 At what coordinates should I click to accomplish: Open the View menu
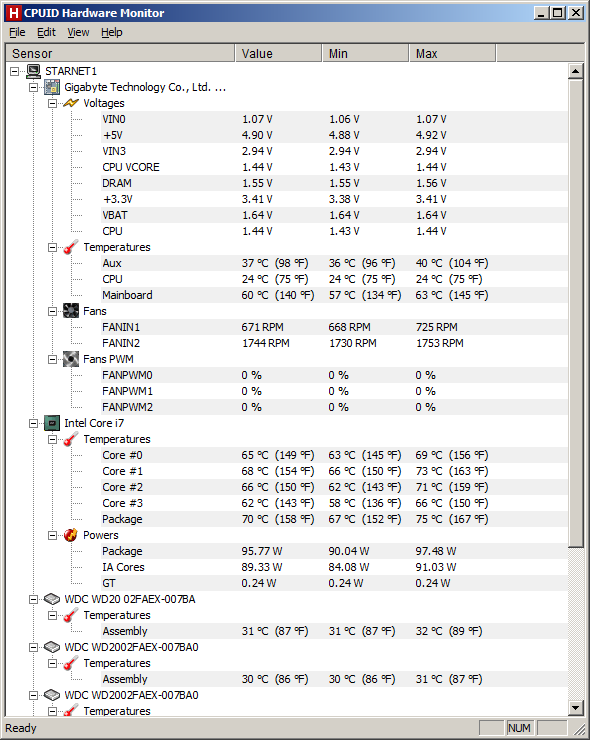78,32
